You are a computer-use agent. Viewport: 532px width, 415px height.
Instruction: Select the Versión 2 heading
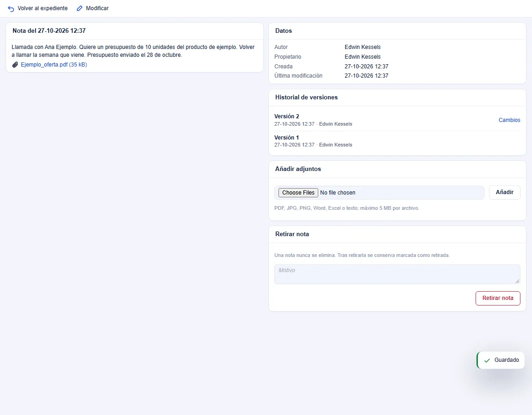pyautogui.click(x=287, y=116)
